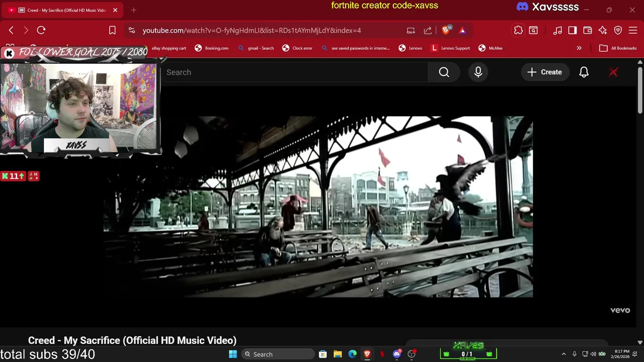Viewport: 644px width, 362px height.
Task: Open the Brave VPN shield icon
Action: (618, 30)
